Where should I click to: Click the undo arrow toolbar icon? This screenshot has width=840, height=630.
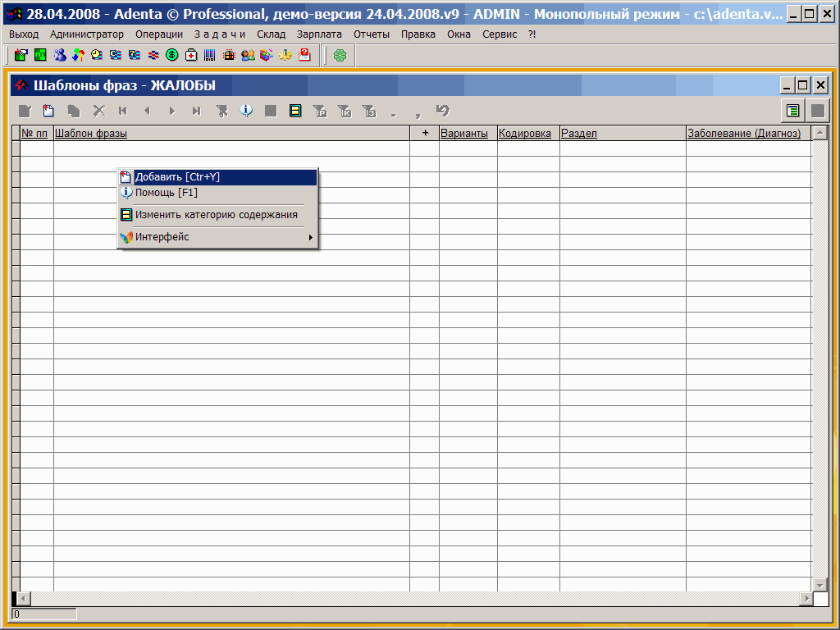tap(443, 111)
